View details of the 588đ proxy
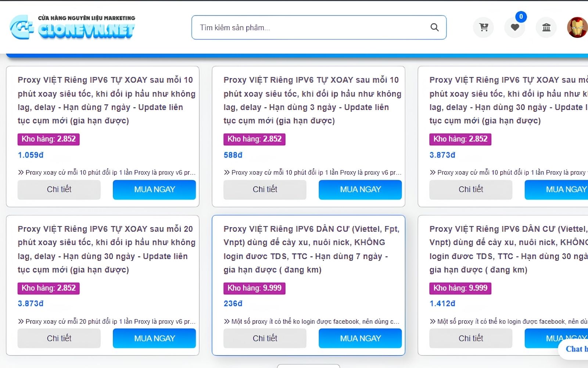 [x=265, y=190]
